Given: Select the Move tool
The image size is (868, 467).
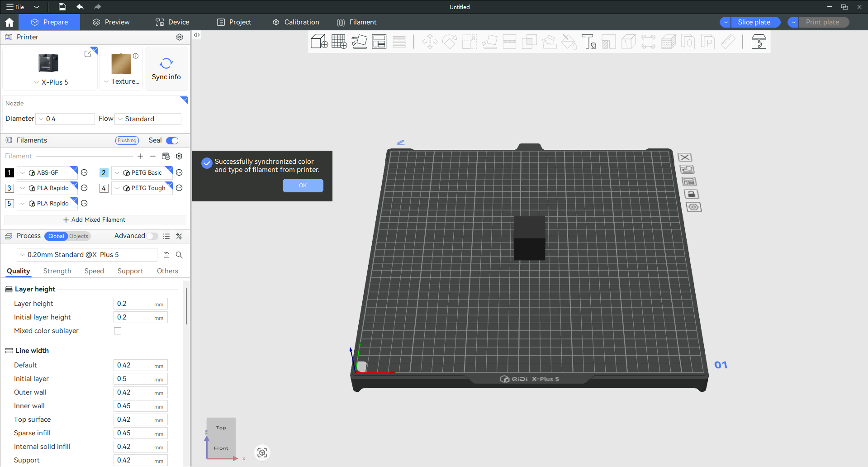Looking at the screenshot, I should coord(430,42).
